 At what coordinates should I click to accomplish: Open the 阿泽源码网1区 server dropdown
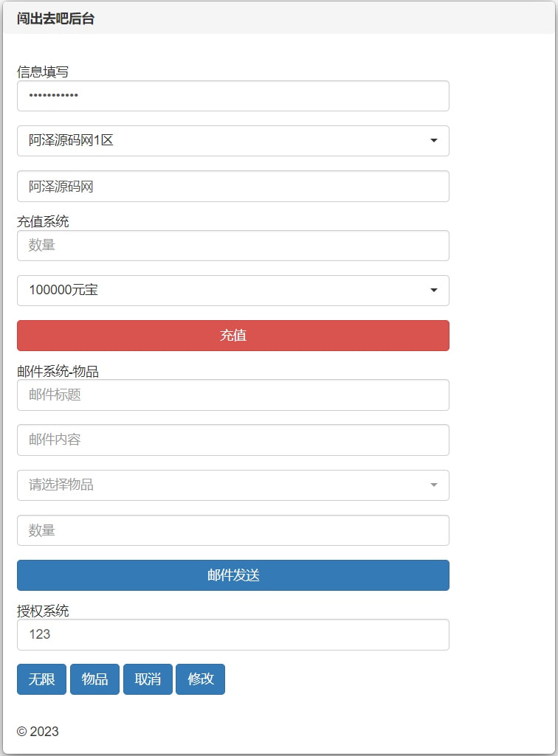(x=232, y=141)
